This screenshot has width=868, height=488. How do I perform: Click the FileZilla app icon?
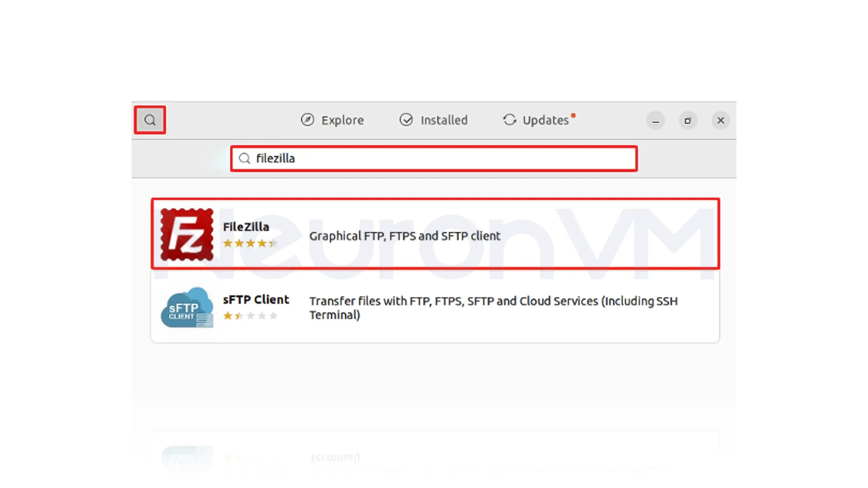point(187,235)
